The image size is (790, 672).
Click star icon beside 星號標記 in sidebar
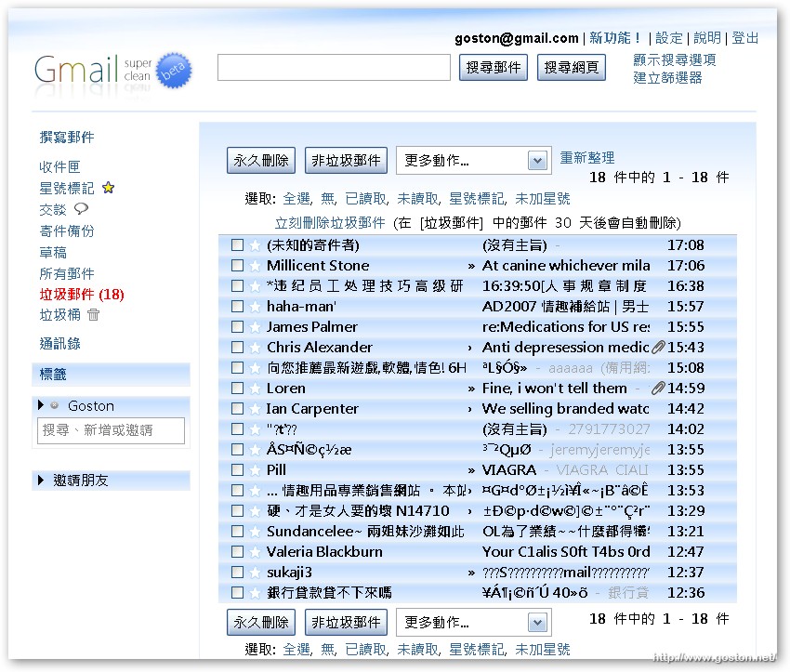pyautogui.click(x=109, y=188)
